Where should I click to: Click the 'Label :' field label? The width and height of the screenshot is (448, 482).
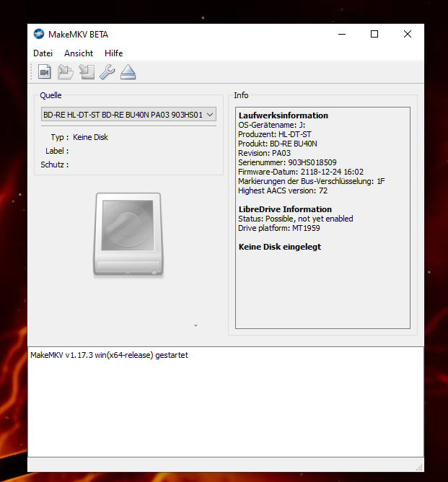pyautogui.click(x=57, y=151)
